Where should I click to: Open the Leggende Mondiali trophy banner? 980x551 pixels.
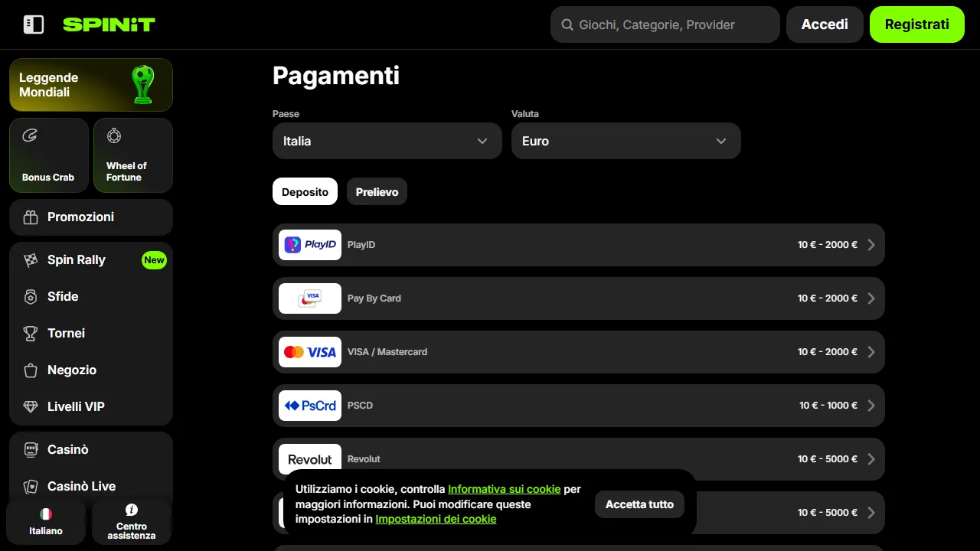pyautogui.click(x=91, y=85)
